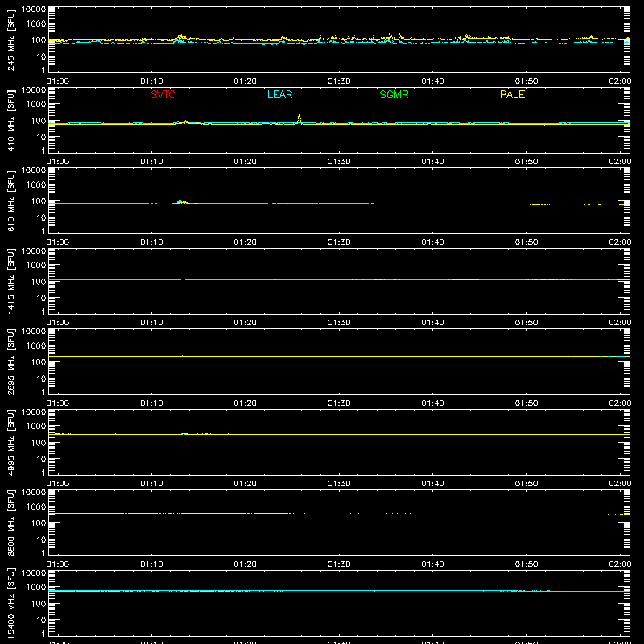Select the '610 MHz [SFU]' axis title
The image size is (644, 644).
(x=11, y=200)
